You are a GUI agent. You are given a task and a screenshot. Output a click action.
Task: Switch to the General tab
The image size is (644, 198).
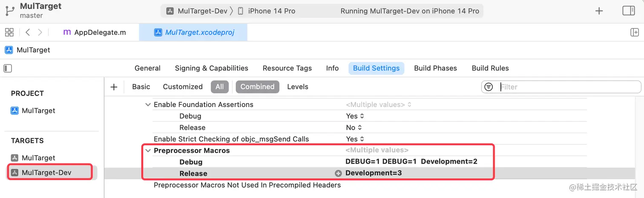(147, 68)
